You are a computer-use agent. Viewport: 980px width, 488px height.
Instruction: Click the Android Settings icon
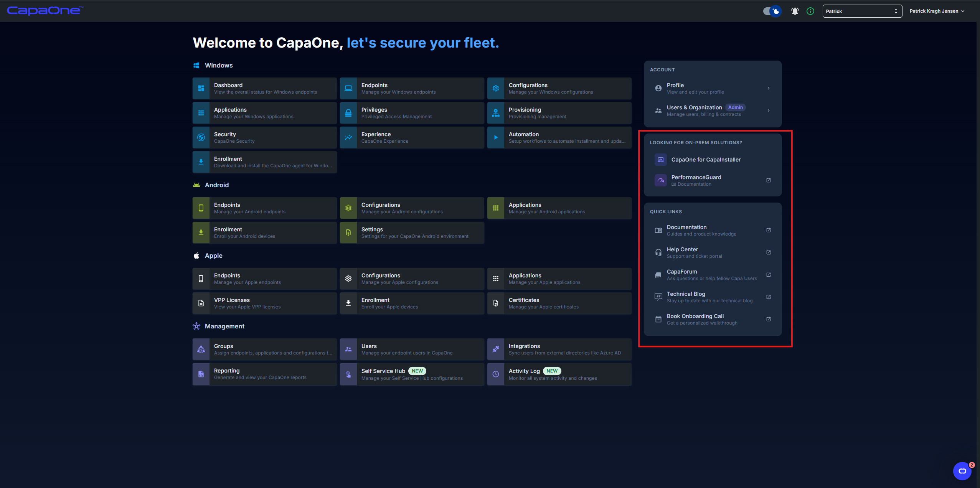coord(348,232)
